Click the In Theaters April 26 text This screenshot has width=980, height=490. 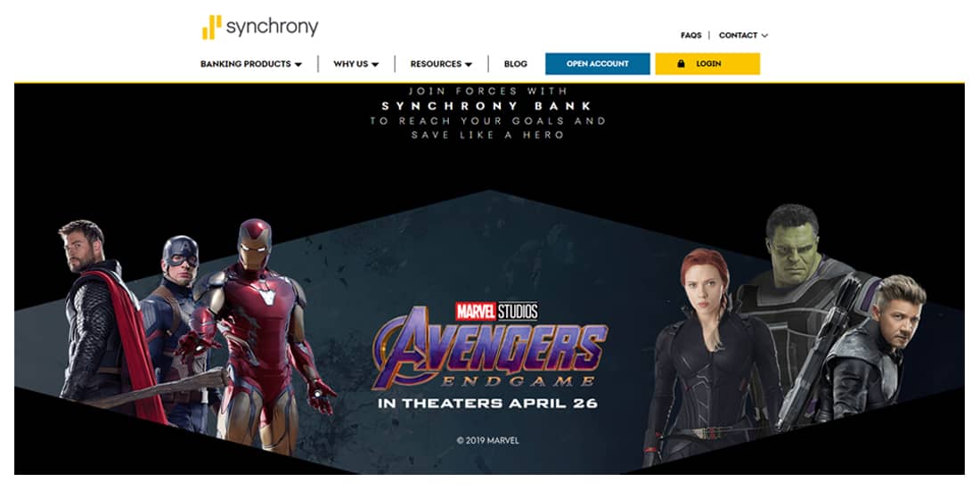487,403
